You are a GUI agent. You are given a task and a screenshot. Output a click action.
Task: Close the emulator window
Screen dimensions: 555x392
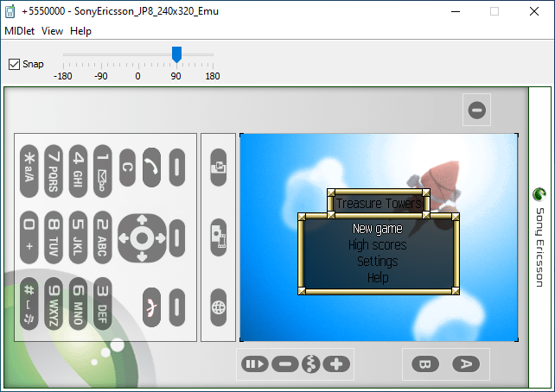point(534,11)
